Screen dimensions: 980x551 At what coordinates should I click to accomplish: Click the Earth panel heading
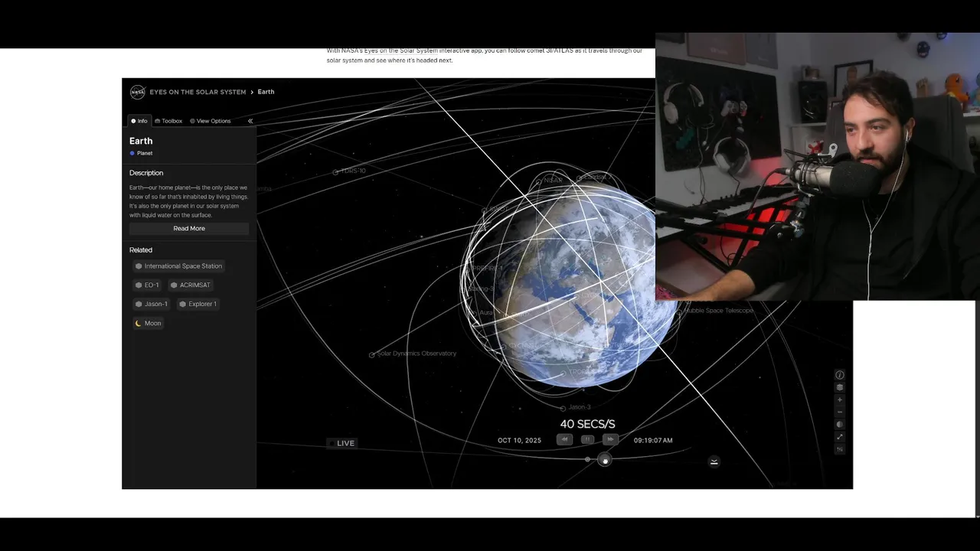(141, 141)
